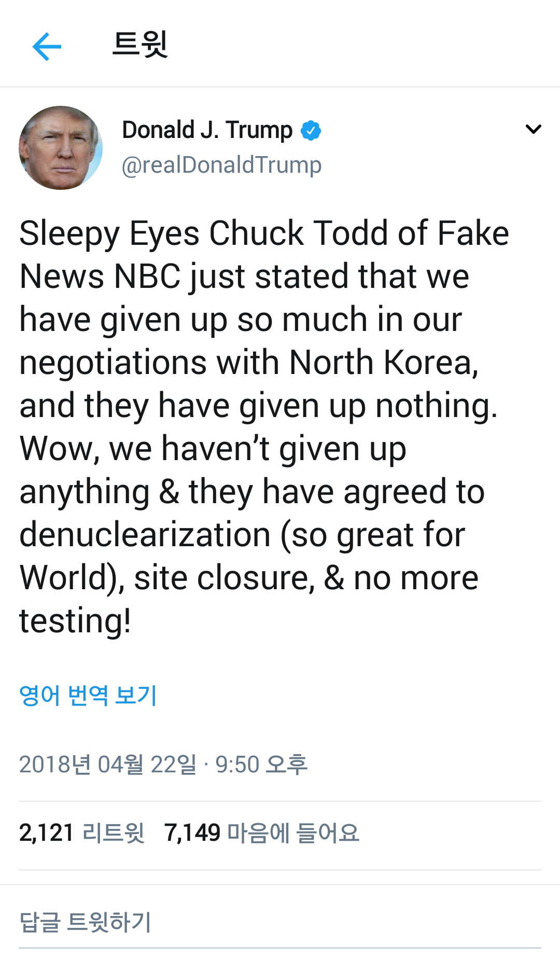This screenshot has height=957, width=560.
Task: Click the word 'testing!' ending the tweet
Action: pyautogui.click(x=75, y=621)
